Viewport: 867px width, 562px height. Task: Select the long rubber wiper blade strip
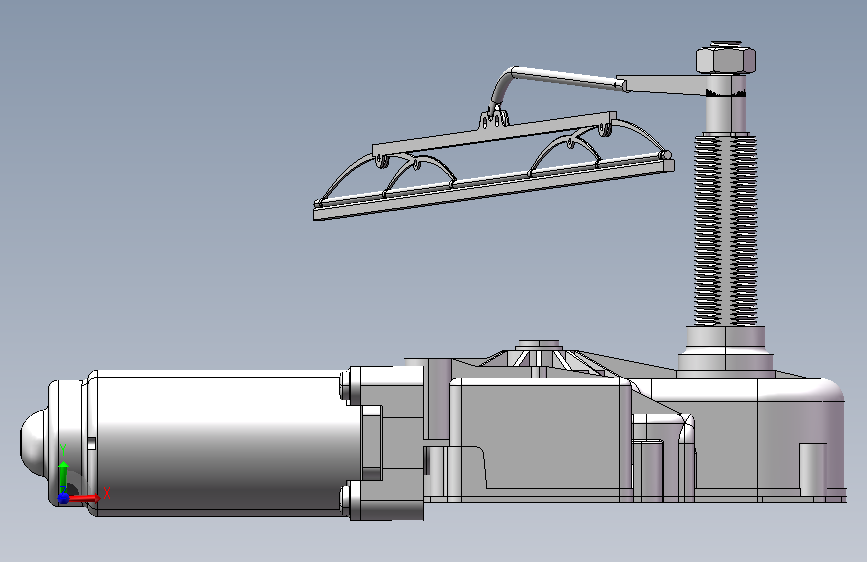tap(494, 191)
